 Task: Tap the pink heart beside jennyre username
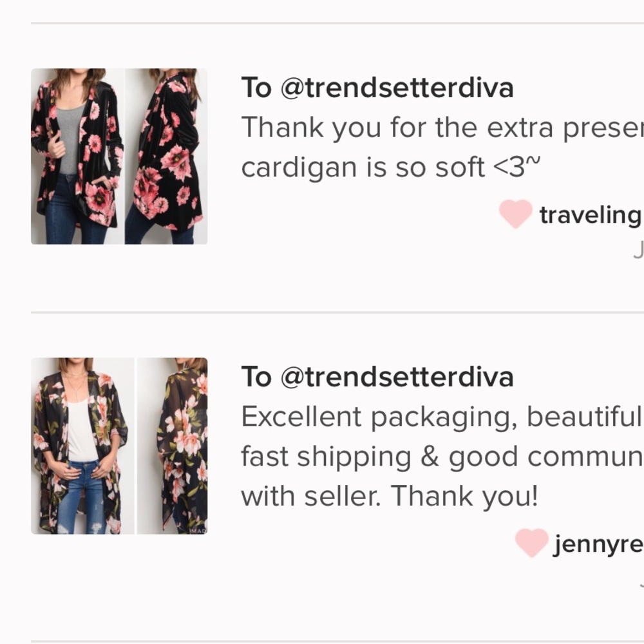(x=531, y=543)
